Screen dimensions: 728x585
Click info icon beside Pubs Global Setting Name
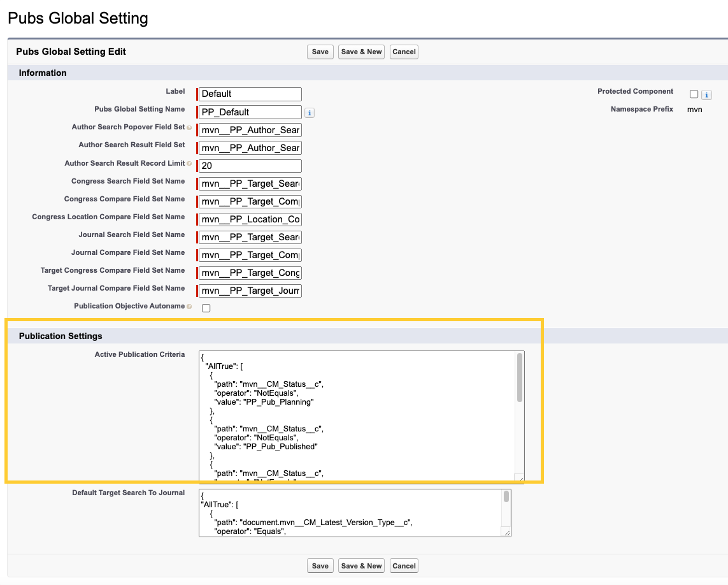(310, 113)
